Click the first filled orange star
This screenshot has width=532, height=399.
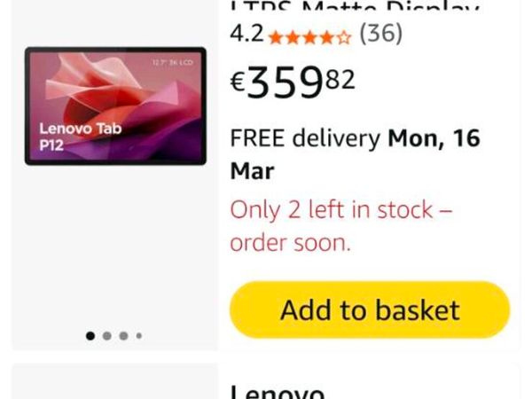click(x=276, y=37)
